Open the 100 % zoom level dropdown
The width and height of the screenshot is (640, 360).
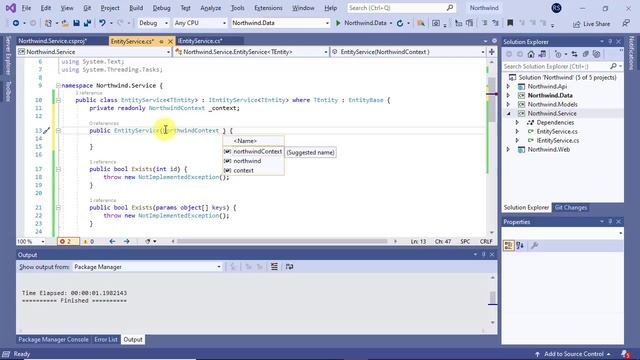[x=31, y=241]
